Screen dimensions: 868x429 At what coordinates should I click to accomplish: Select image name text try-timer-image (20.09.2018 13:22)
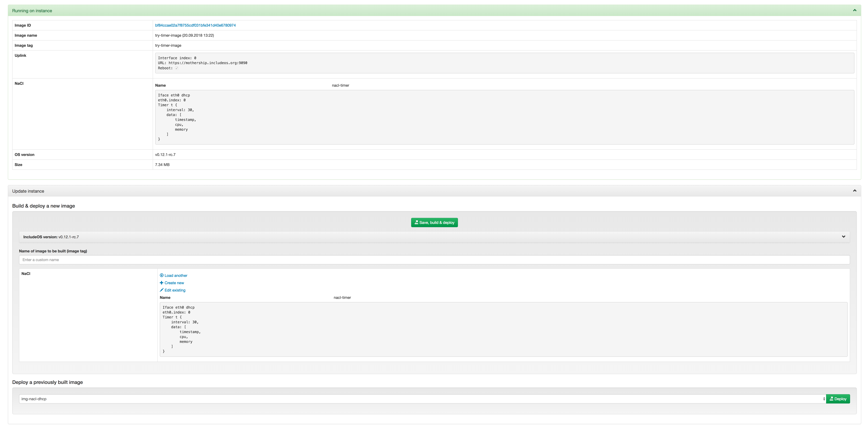(184, 35)
